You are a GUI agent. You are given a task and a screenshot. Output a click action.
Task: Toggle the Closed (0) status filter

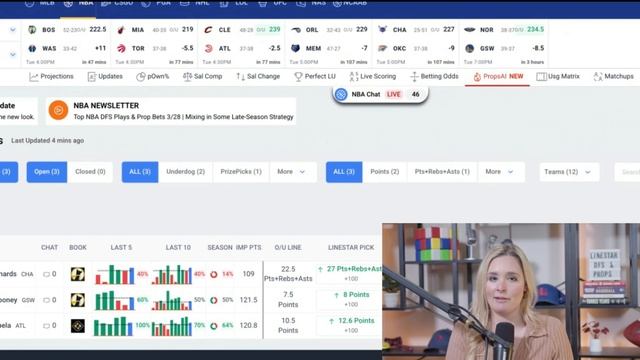(90, 172)
